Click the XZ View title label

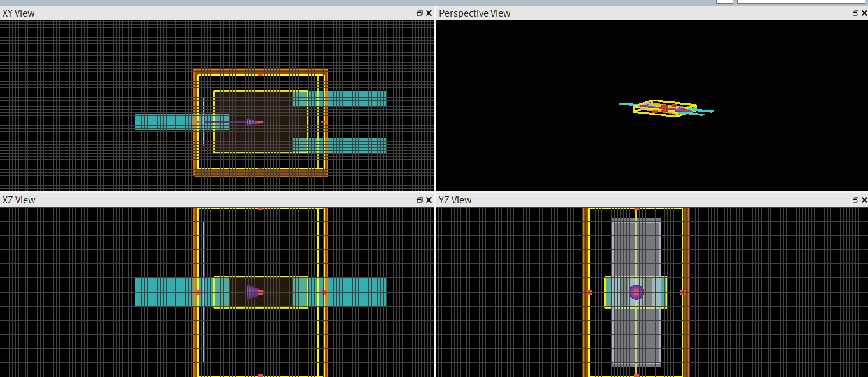pos(18,200)
